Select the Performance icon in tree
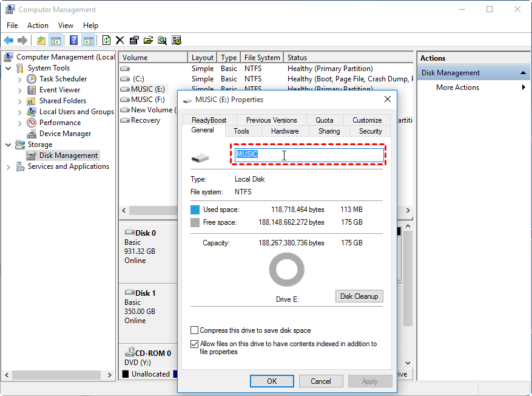Screen dimensions: 532x396 [32, 123]
